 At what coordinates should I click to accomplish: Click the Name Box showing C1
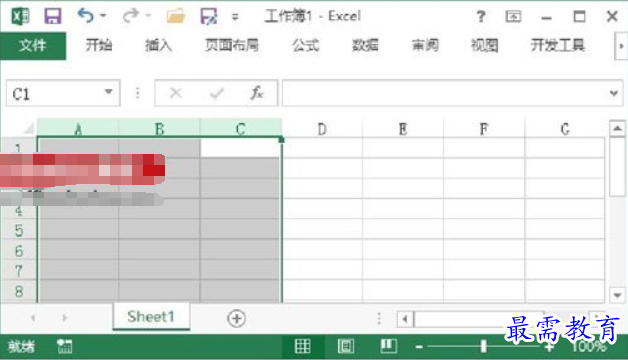tap(63, 93)
